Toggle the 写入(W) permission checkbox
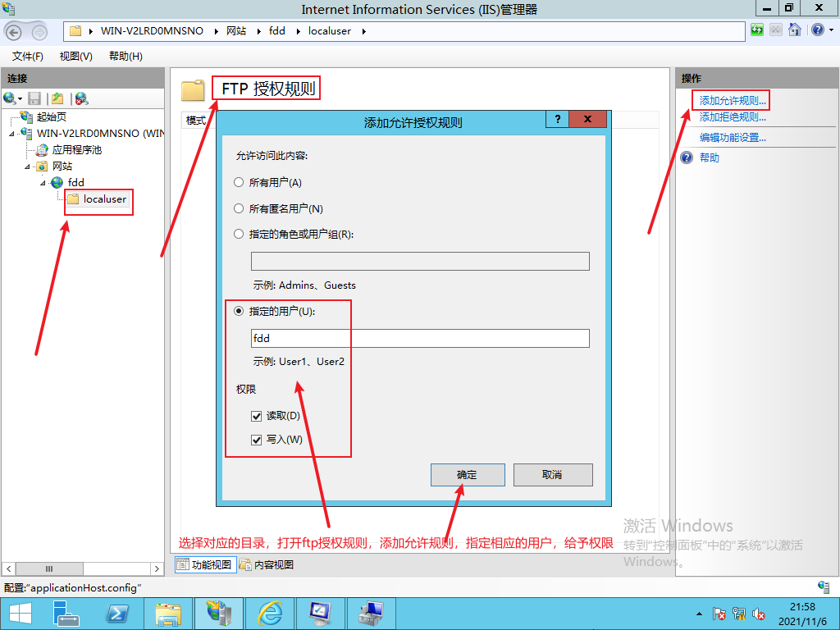The width and height of the screenshot is (840, 630). 256,440
